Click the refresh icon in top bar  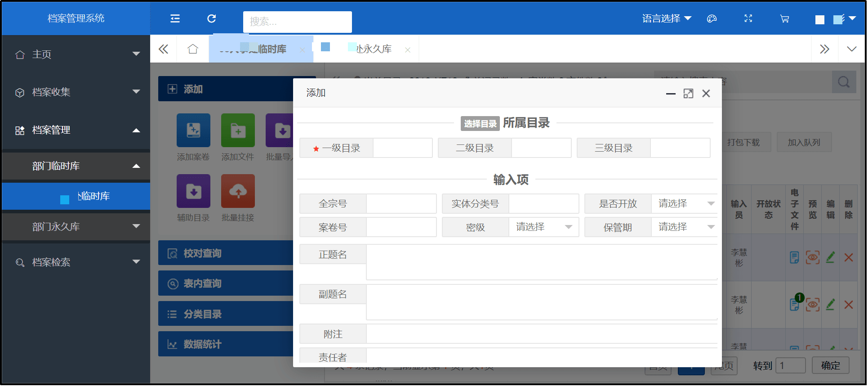tap(211, 18)
